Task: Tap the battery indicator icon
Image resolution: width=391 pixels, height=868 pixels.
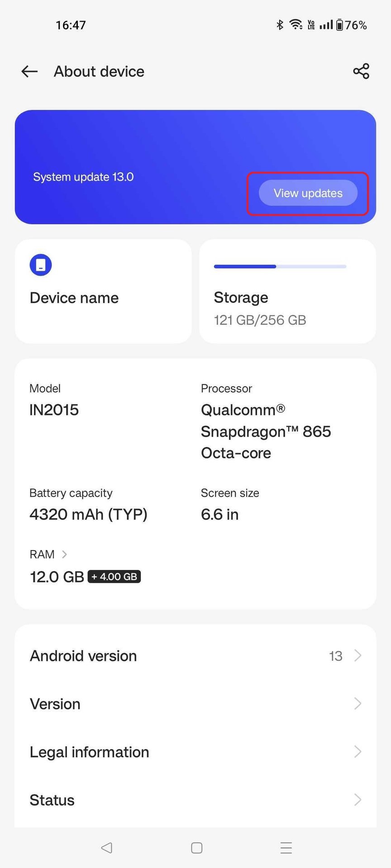Action: [339, 25]
